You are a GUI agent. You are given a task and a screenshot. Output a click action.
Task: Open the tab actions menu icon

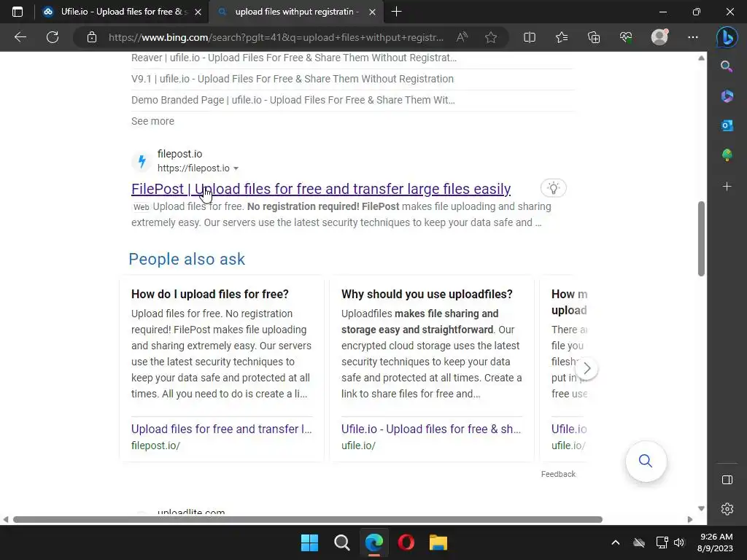coord(18,12)
